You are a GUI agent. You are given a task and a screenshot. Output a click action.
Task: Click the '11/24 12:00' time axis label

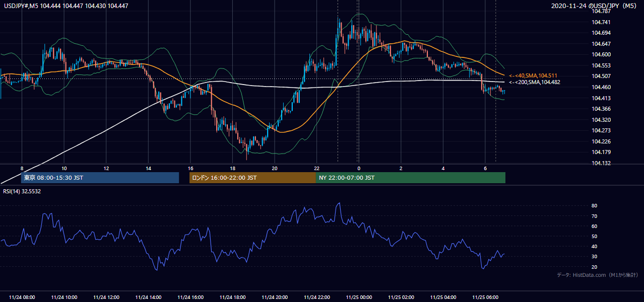pyautogui.click(x=106, y=297)
